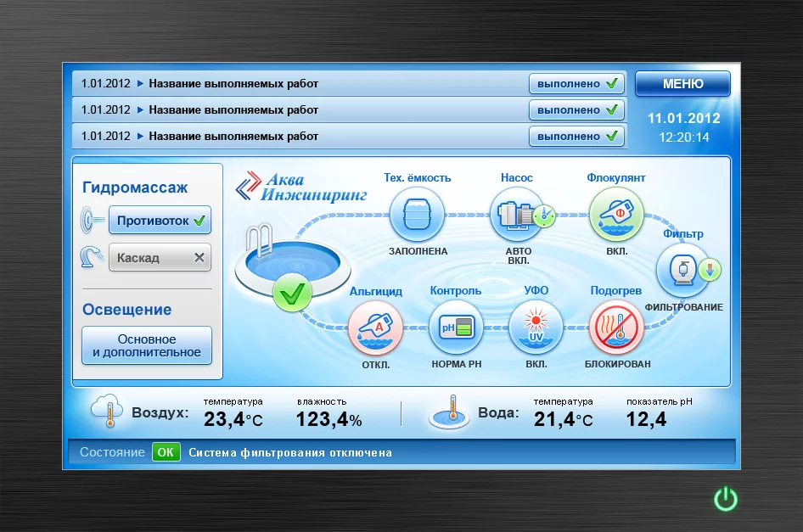Click the НОРМА PH status label

pos(457,364)
